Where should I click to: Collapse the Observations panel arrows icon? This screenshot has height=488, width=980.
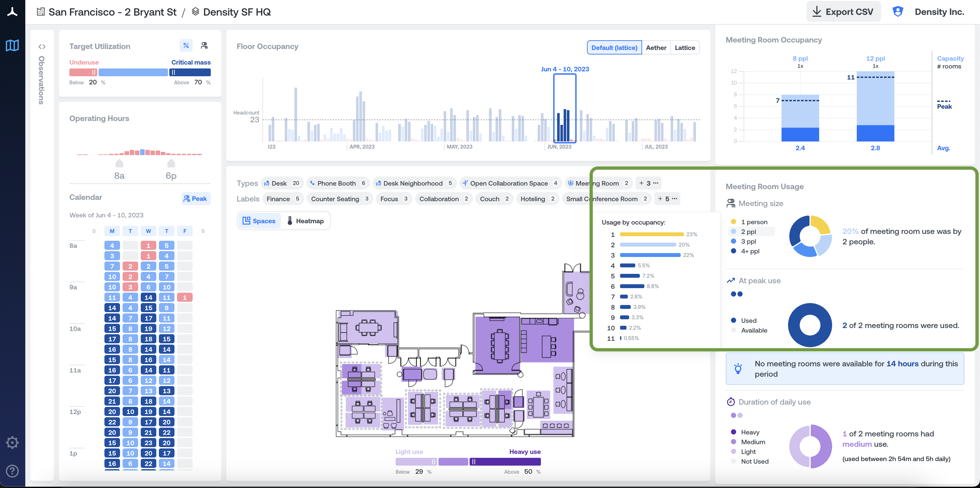coord(42,47)
